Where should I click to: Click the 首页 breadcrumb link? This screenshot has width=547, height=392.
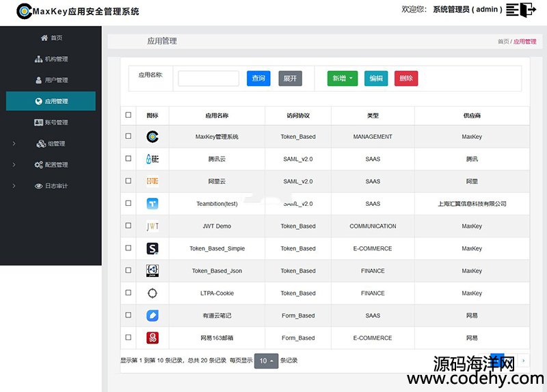[503, 42]
